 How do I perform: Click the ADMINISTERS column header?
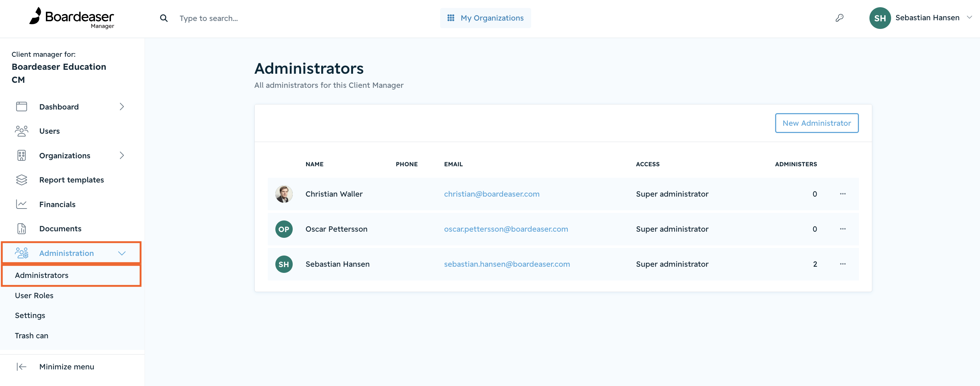(795, 164)
